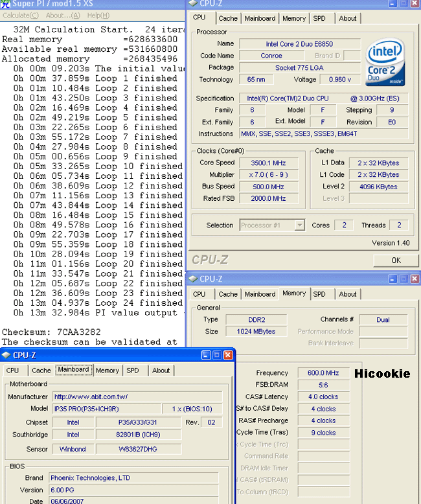The height and width of the screenshot is (504, 421).
Task: Click the Channels Dual value
Action: tap(383, 320)
